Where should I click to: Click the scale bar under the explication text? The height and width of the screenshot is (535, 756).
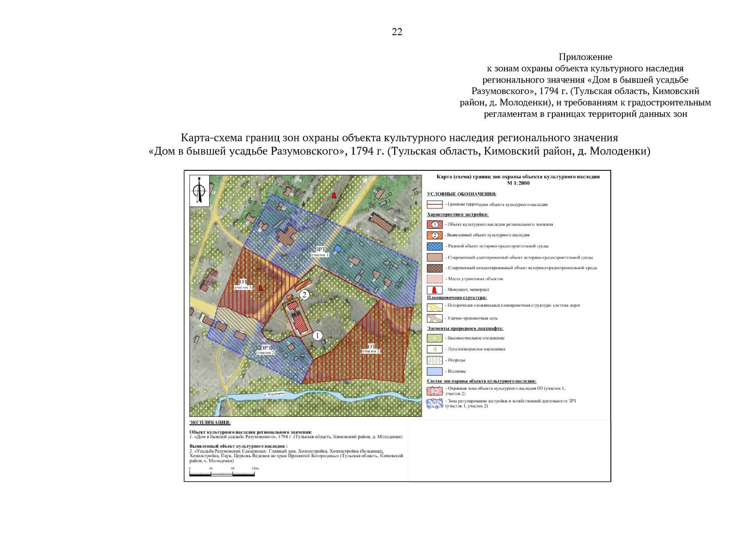point(222,474)
